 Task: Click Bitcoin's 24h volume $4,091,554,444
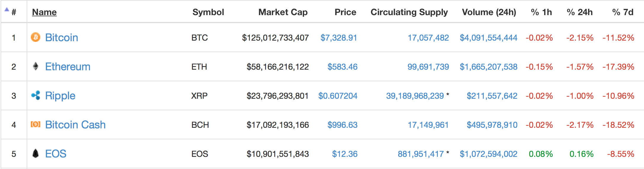tap(488, 38)
